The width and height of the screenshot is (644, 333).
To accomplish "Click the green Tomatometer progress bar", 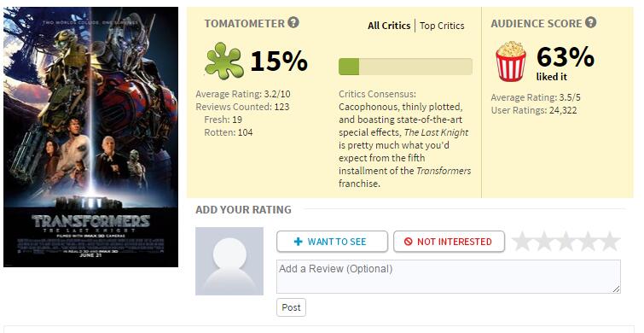I will [405, 67].
